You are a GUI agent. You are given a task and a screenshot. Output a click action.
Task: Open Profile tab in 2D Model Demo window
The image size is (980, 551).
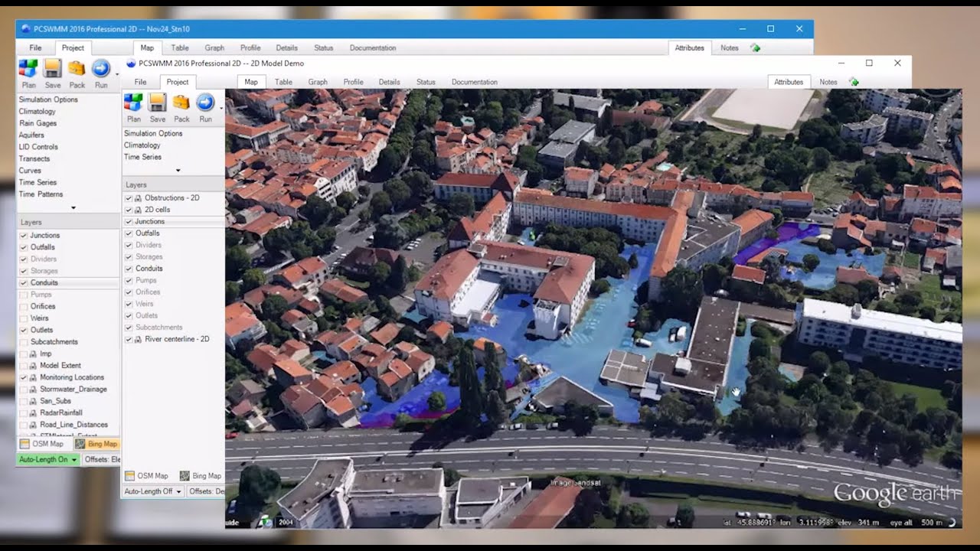pos(353,82)
